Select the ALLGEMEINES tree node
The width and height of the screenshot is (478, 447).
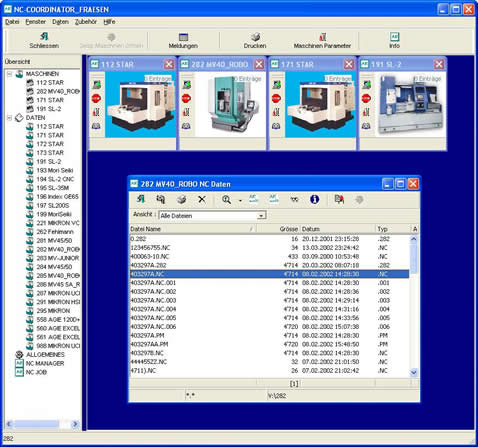point(45,355)
